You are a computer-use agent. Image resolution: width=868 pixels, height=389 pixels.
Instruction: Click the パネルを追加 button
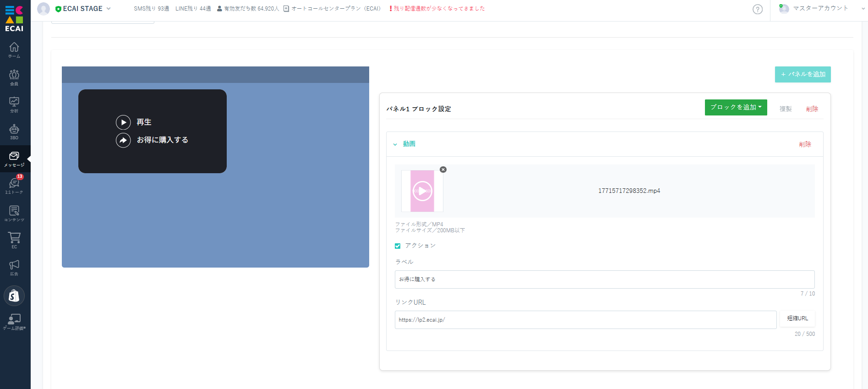(802, 74)
